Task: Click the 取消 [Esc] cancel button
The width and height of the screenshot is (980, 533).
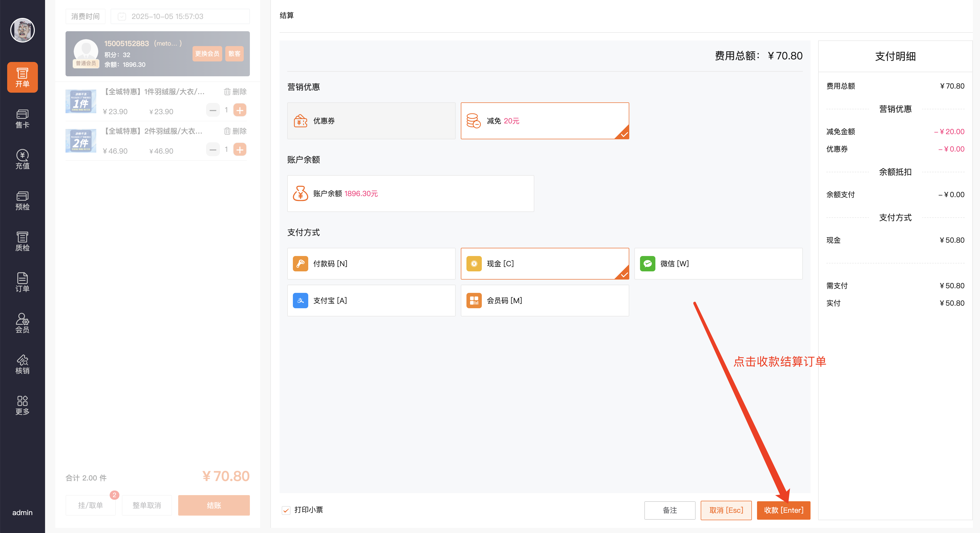Action: click(726, 510)
